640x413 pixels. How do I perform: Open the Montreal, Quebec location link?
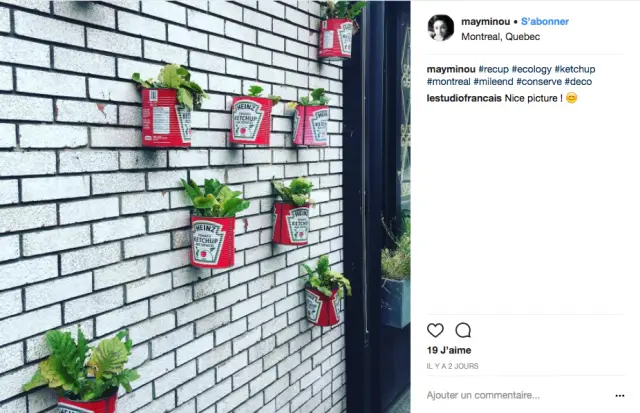[x=500, y=37]
